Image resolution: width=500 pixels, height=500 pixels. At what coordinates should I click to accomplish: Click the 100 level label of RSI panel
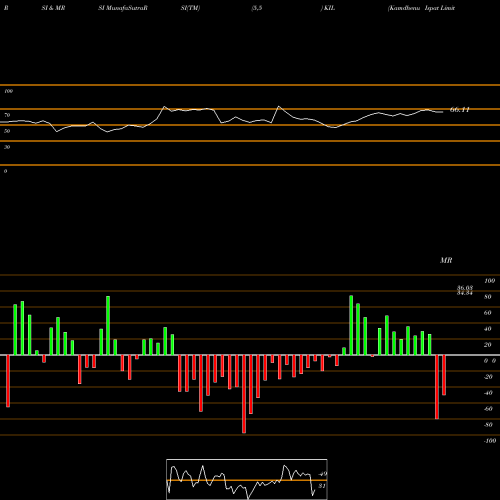pyautogui.click(x=8, y=91)
